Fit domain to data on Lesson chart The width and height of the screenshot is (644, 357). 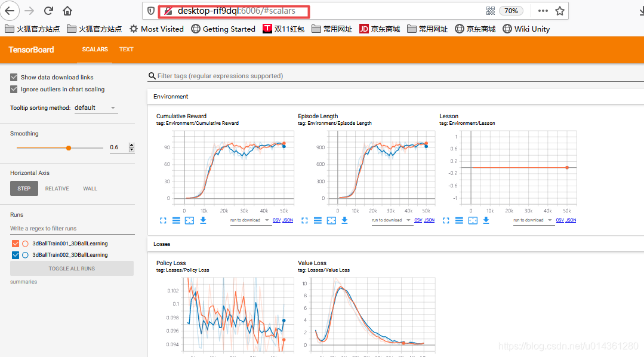pos(473,221)
